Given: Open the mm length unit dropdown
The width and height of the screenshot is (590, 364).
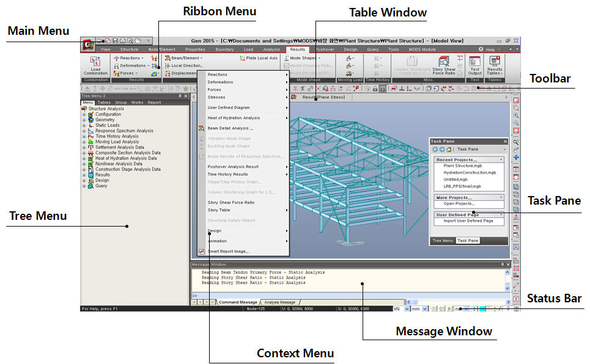Looking at the screenshot, I should (425, 308).
